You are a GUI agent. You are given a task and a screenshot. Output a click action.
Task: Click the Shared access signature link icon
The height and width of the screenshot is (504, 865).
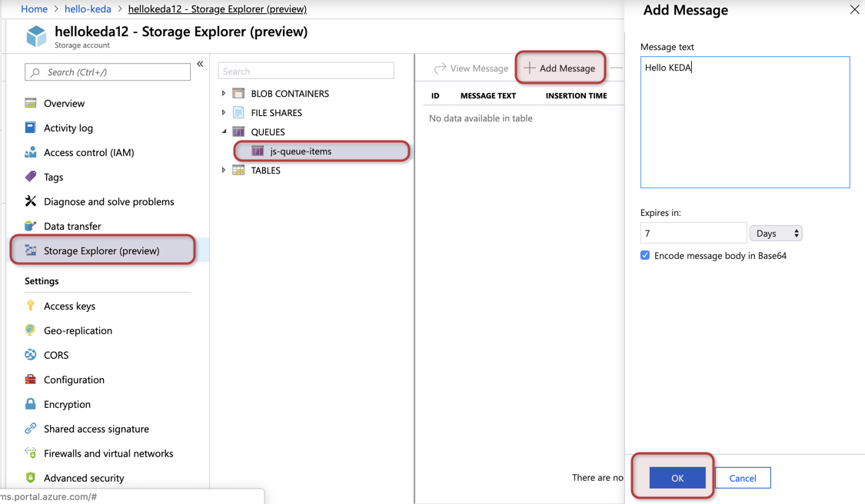30,429
